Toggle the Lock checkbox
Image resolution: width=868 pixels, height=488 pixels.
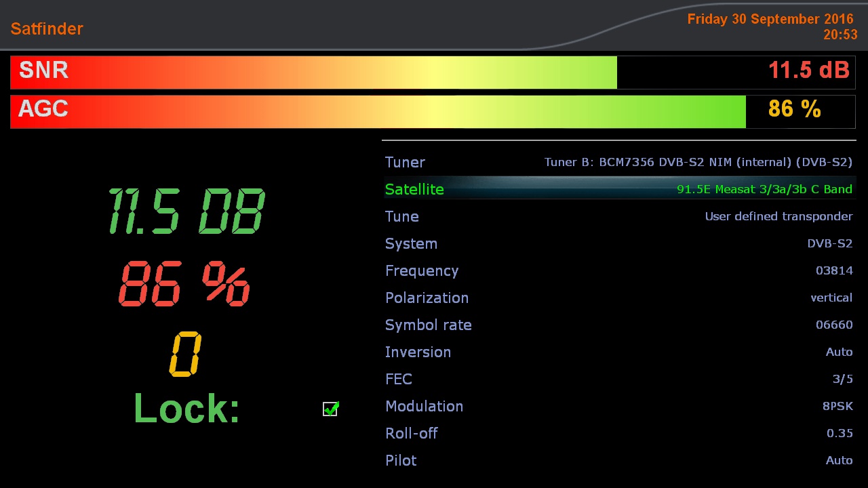click(x=330, y=409)
